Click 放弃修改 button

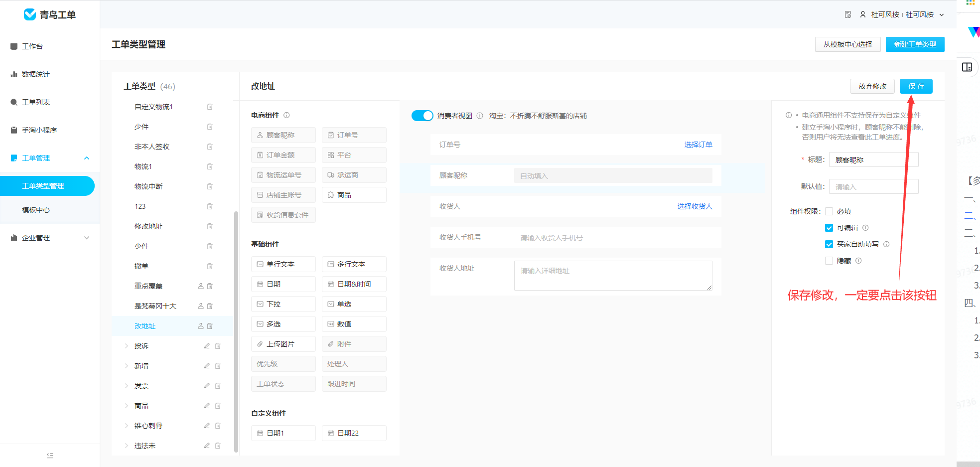[x=872, y=86]
